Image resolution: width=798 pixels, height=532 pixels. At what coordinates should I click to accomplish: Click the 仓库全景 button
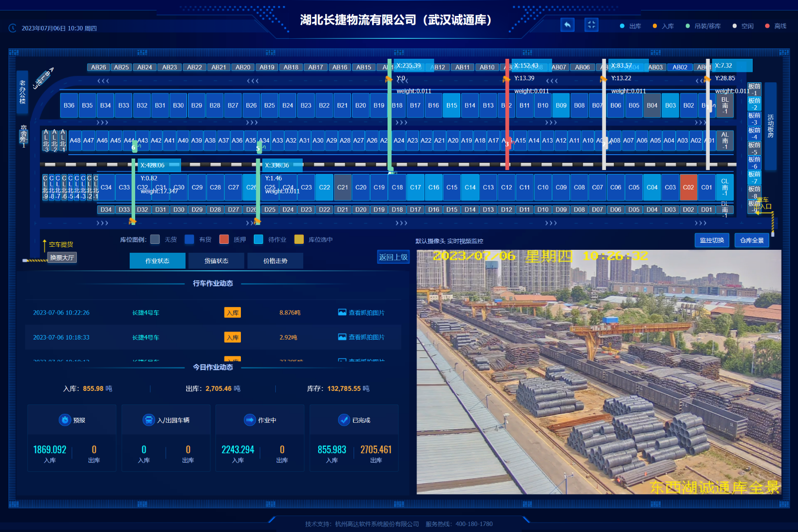coord(752,240)
